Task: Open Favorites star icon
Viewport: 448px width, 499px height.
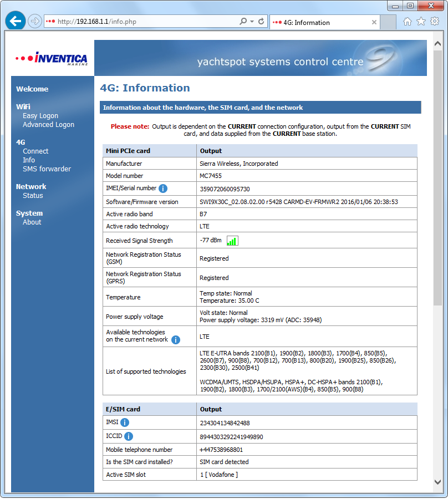Action: click(x=421, y=22)
